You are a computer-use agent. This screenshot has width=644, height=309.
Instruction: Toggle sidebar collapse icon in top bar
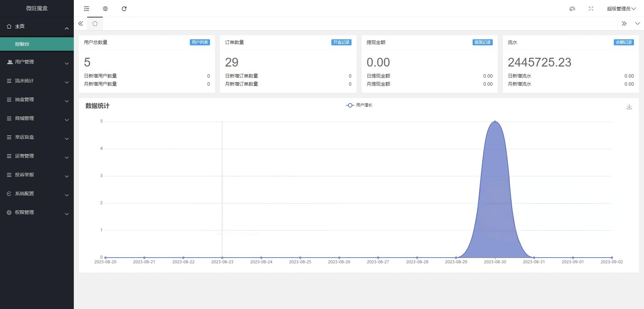[x=87, y=9]
